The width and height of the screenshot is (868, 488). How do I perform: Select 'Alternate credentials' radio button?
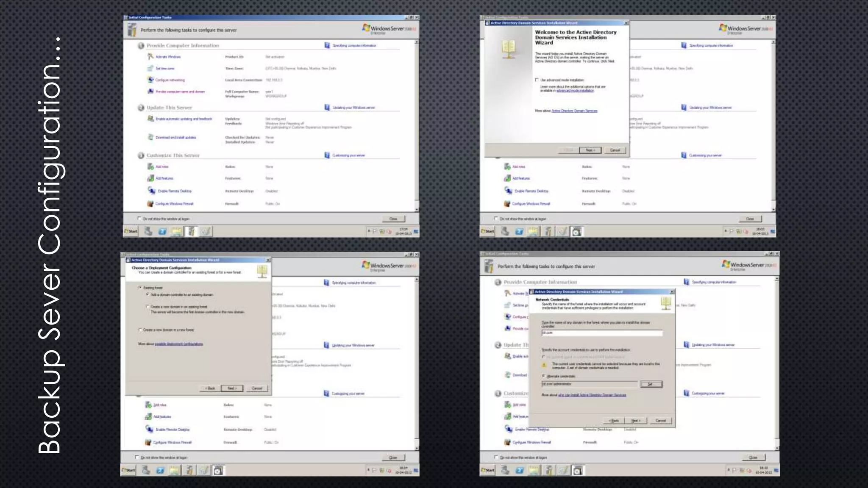coord(544,376)
